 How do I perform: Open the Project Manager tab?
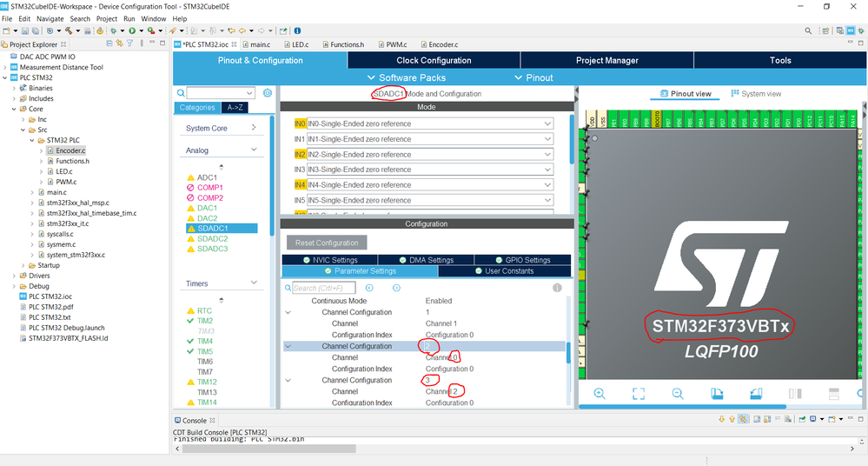(606, 60)
